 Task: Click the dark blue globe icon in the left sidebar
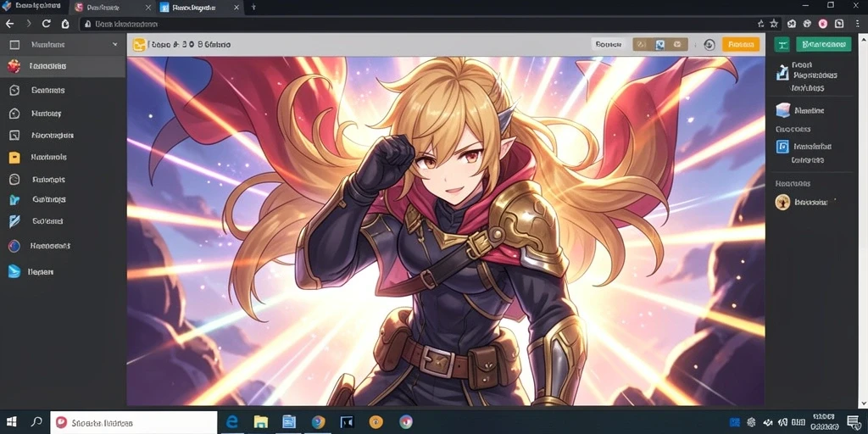coord(15,246)
